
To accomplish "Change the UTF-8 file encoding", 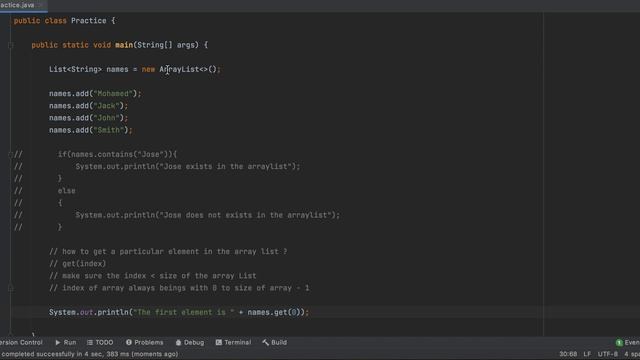I will [608, 354].
